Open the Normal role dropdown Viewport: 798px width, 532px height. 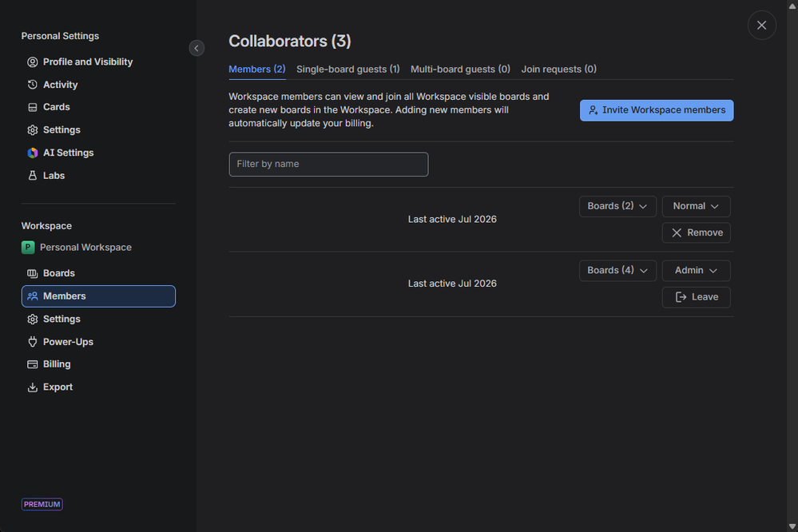(696, 206)
